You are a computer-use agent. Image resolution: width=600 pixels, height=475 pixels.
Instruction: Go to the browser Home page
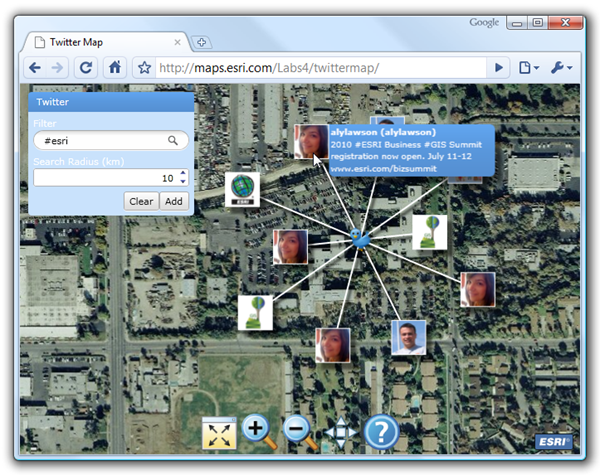click(x=115, y=68)
